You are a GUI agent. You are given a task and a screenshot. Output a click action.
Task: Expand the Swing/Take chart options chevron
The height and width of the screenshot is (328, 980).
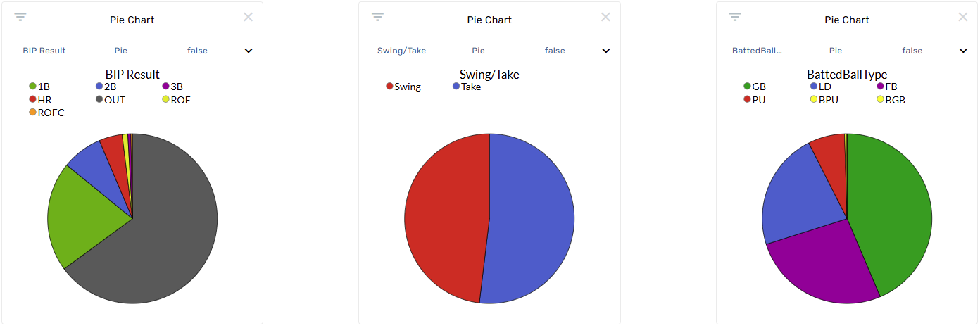(606, 51)
